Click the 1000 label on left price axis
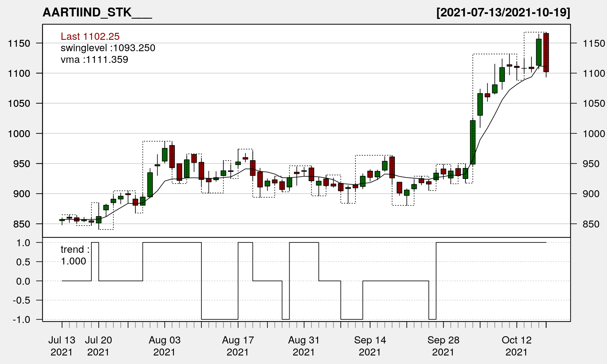This screenshot has width=607, height=364. (x=19, y=134)
